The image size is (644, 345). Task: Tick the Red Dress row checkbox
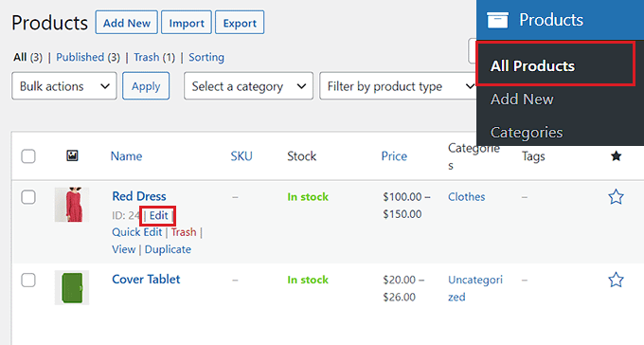pyautogui.click(x=28, y=197)
